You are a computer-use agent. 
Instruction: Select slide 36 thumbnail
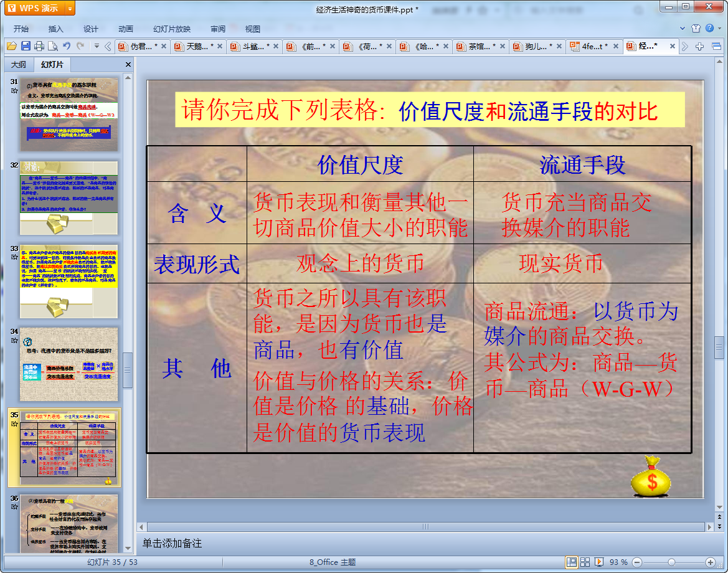pyautogui.click(x=69, y=523)
